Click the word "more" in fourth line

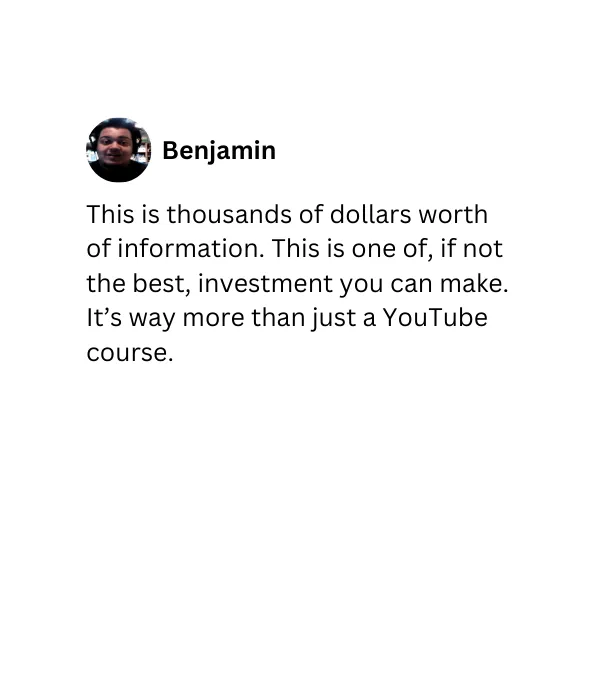pyautogui.click(x=213, y=320)
